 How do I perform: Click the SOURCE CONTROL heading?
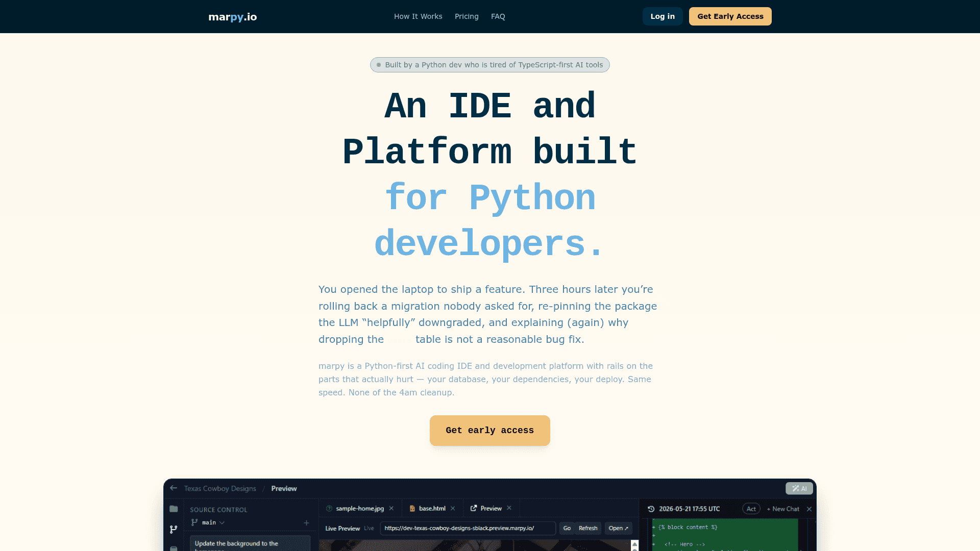(218, 510)
